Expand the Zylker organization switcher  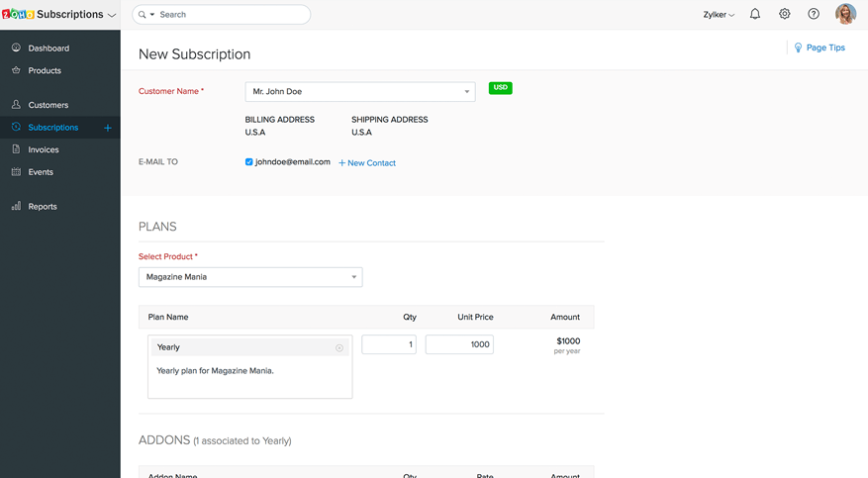(x=719, y=15)
